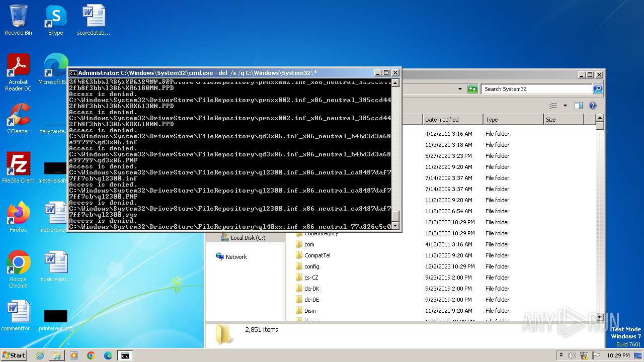Select the Microsoft Edge desktop shortcut
This screenshot has width=644, height=362.
click(55, 69)
